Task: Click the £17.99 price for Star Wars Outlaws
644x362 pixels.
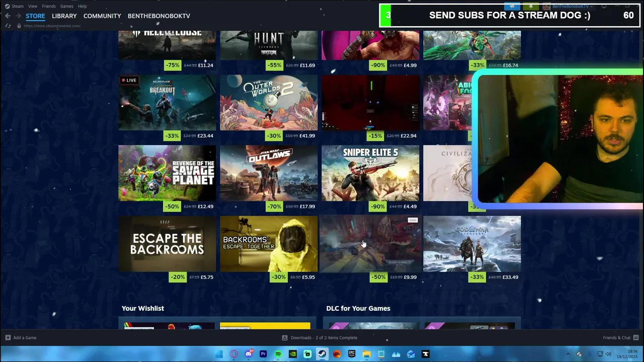Action: coord(307,206)
